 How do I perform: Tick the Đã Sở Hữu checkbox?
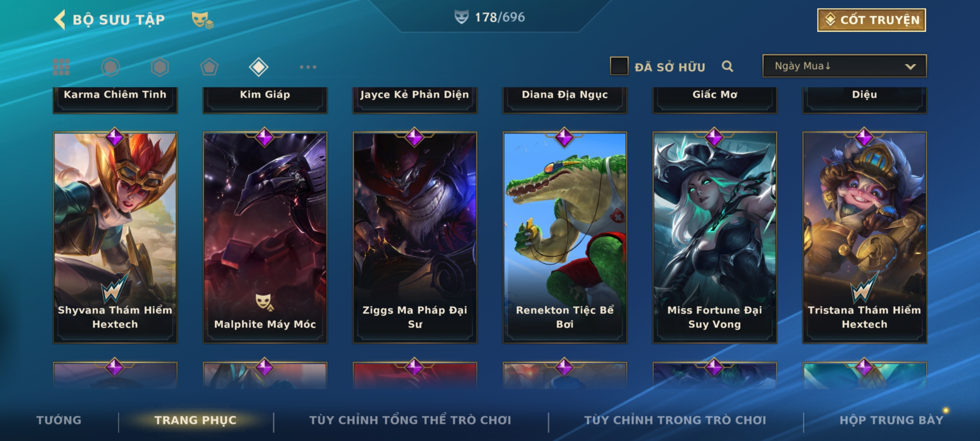[619, 66]
